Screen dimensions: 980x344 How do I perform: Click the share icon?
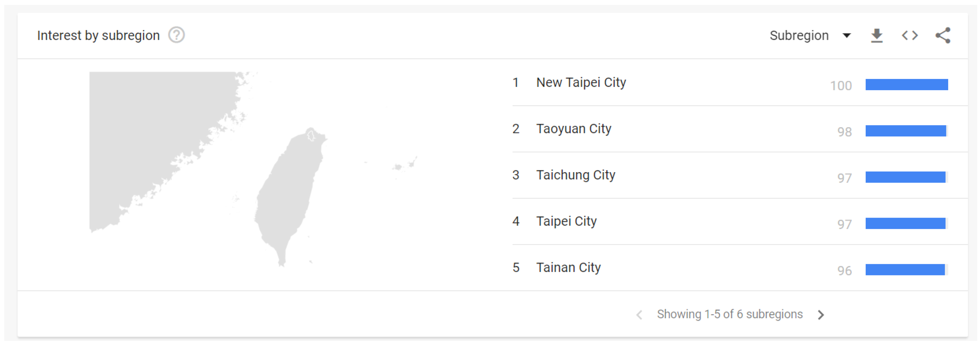[943, 36]
